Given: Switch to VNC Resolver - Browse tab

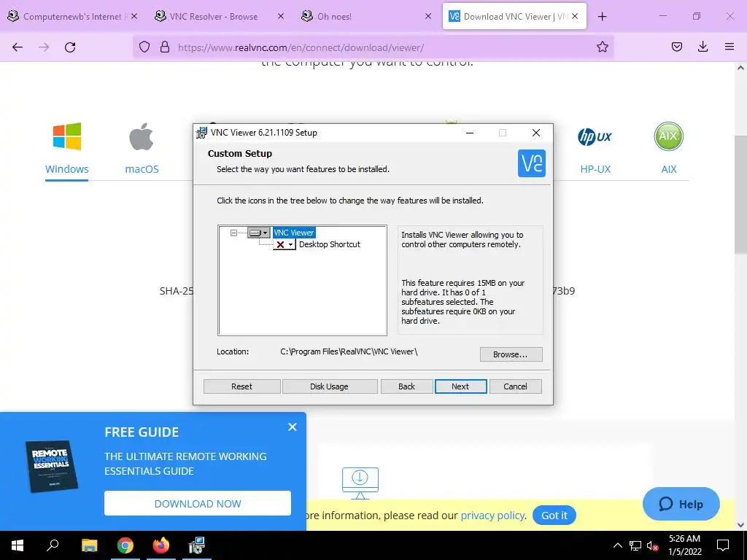Looking at the screenshot, I should 214,16.
